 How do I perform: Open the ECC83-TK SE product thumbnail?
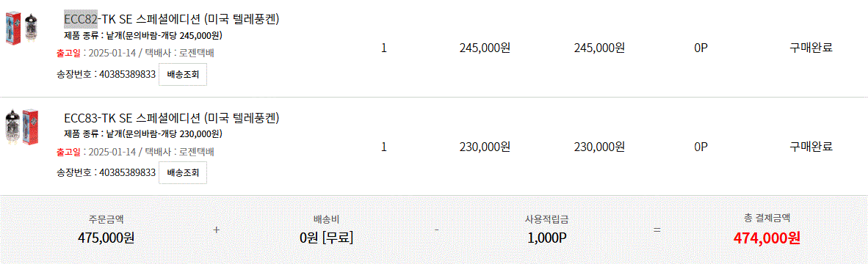(21, 126)
